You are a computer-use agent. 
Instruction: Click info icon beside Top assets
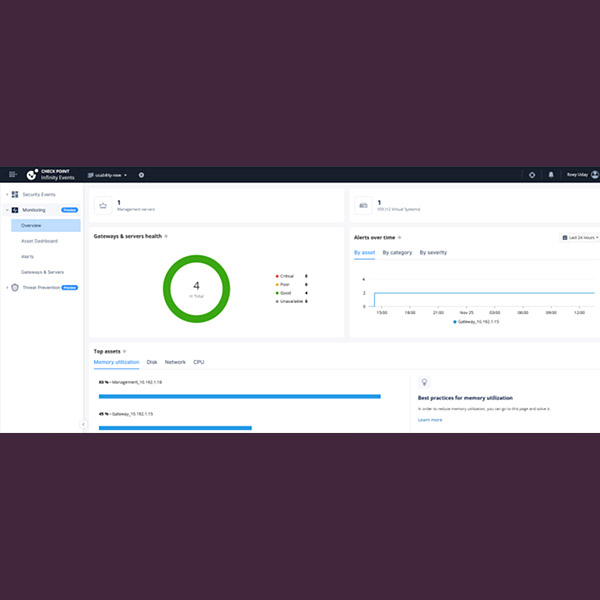click(124, 351)
